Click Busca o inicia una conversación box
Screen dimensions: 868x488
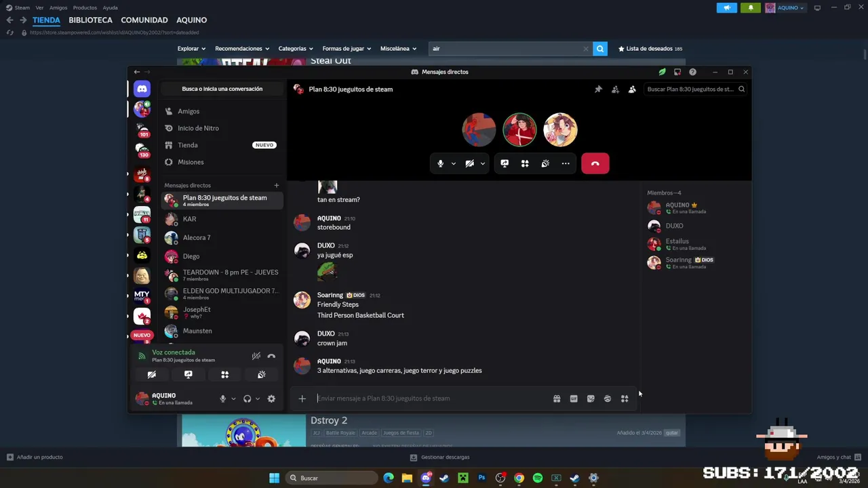222,89
